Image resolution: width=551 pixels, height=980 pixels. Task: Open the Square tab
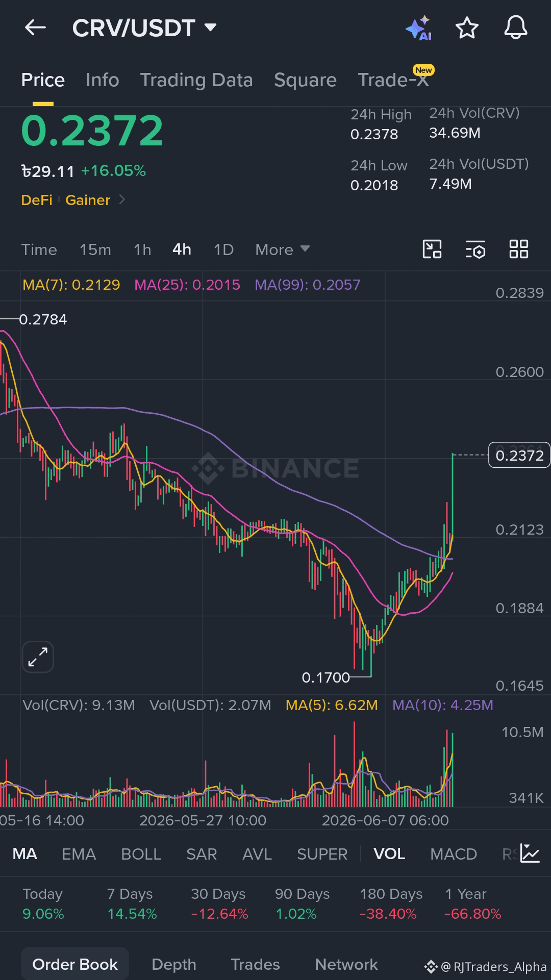click(x=305, y=80)
